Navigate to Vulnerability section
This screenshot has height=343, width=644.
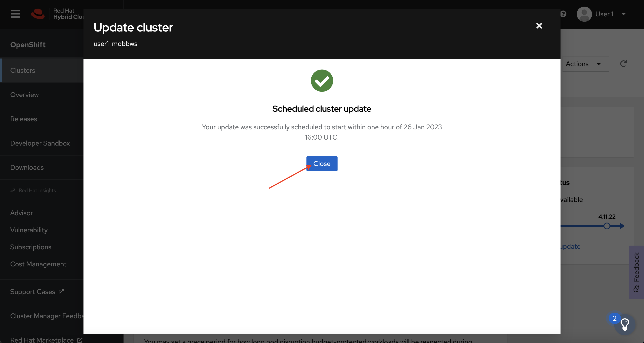point(29,230)
